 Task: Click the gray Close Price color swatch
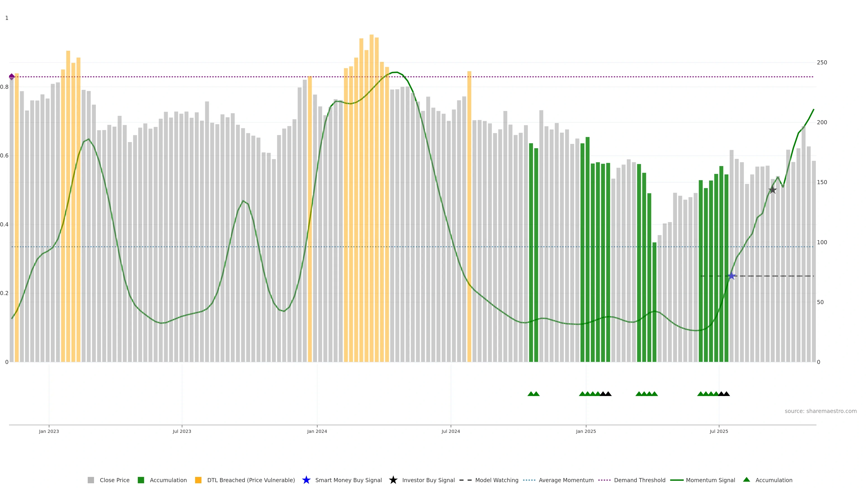[91, 480]
